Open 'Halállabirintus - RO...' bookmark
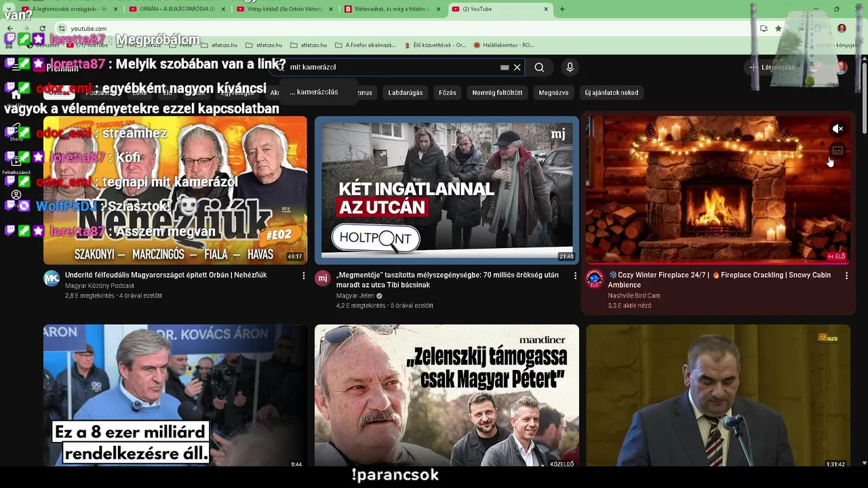The width and height of the screenshot is (868, 488). (x=504, y=45)
